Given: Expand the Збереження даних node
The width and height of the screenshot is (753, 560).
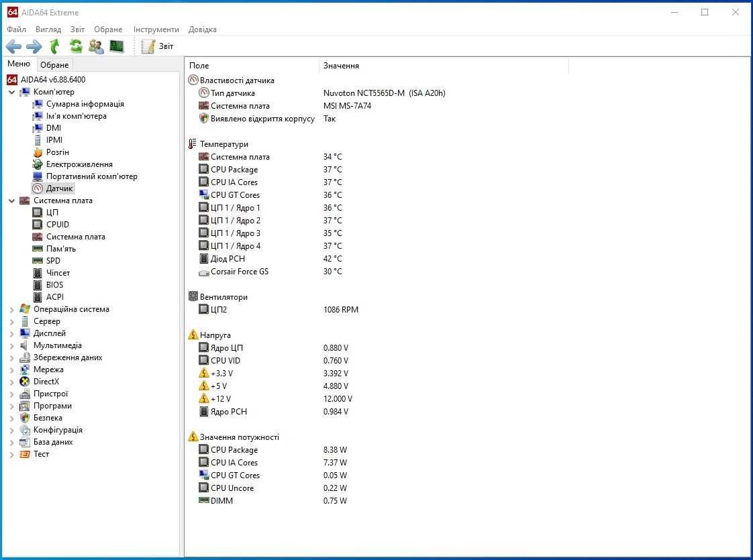Looking at the screenshot, I should click(12, 357).
